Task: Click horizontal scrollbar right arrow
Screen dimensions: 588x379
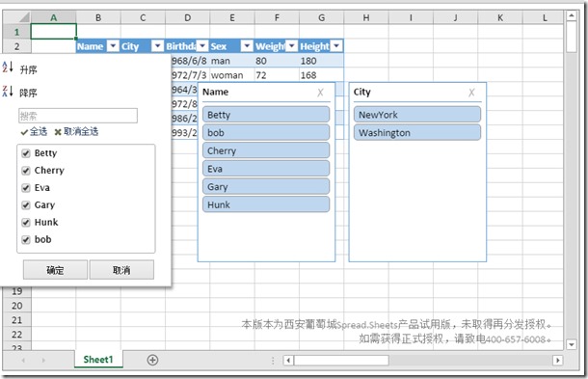Action: (557, 361)
